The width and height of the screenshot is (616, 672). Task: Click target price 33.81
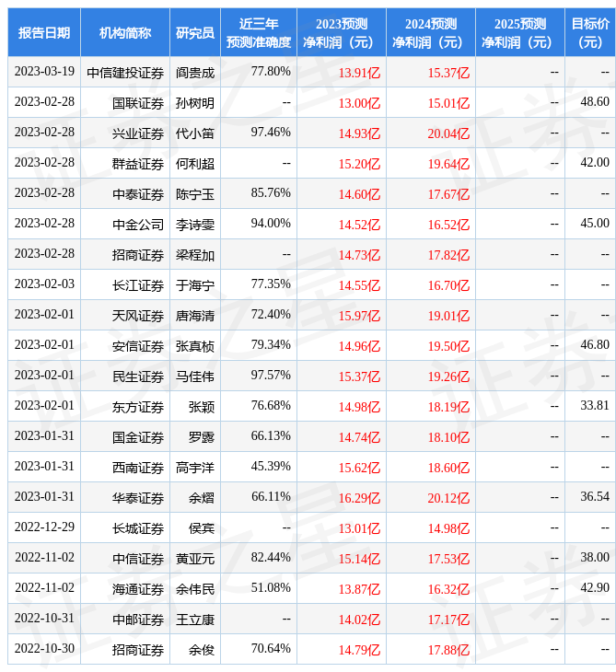pyautogui.click(x=595, y=405)
